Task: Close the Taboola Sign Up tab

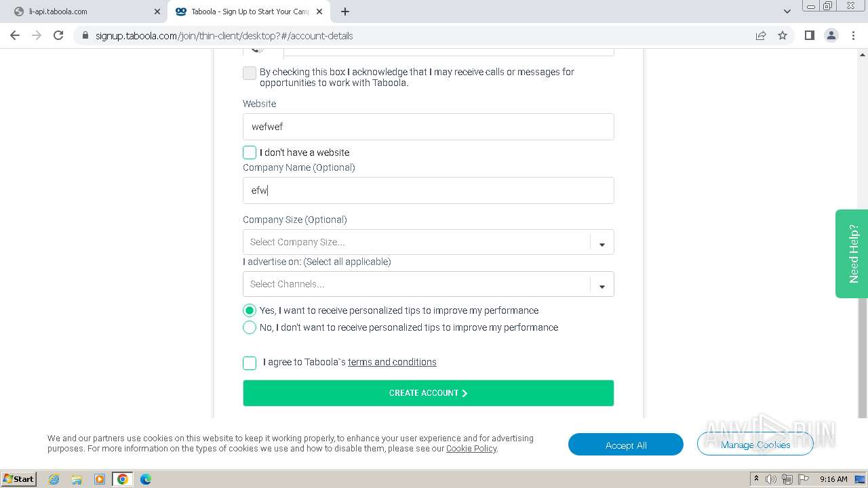Action: click(319, 12)
